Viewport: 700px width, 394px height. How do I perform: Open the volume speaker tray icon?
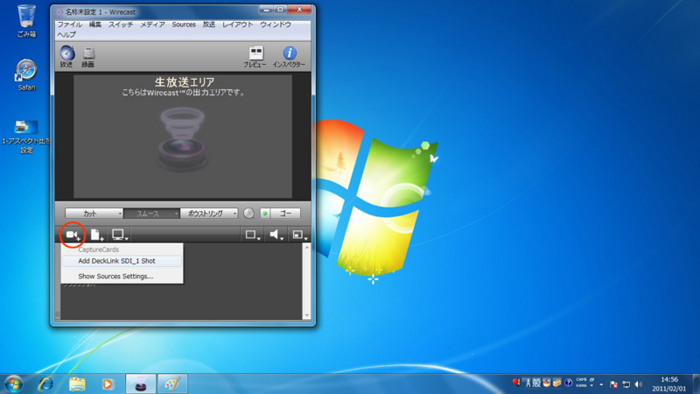pos(638,384)
